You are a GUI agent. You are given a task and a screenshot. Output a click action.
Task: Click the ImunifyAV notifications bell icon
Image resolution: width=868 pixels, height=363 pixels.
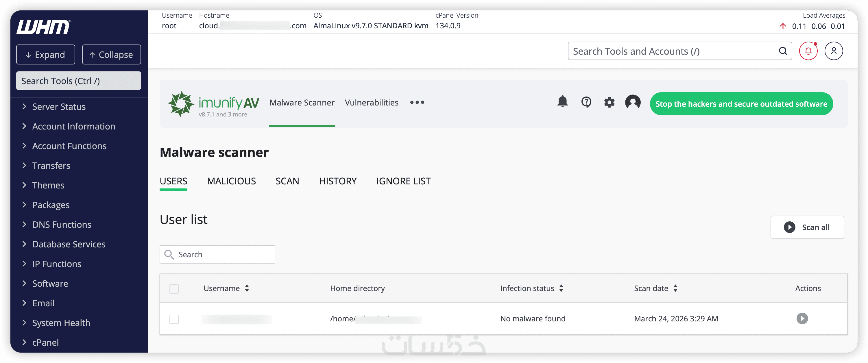coord(562,102)
